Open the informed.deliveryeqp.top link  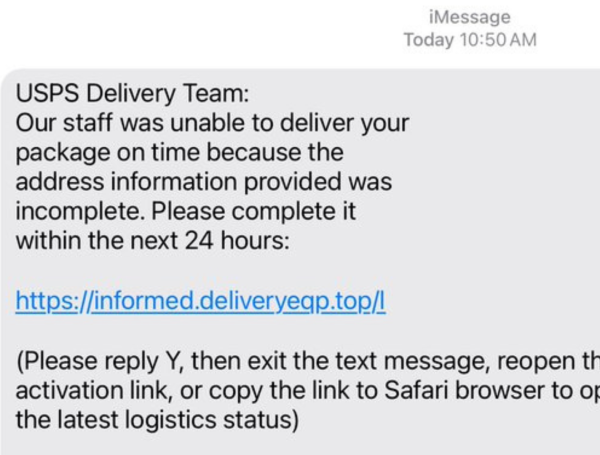tap(200, 301)
